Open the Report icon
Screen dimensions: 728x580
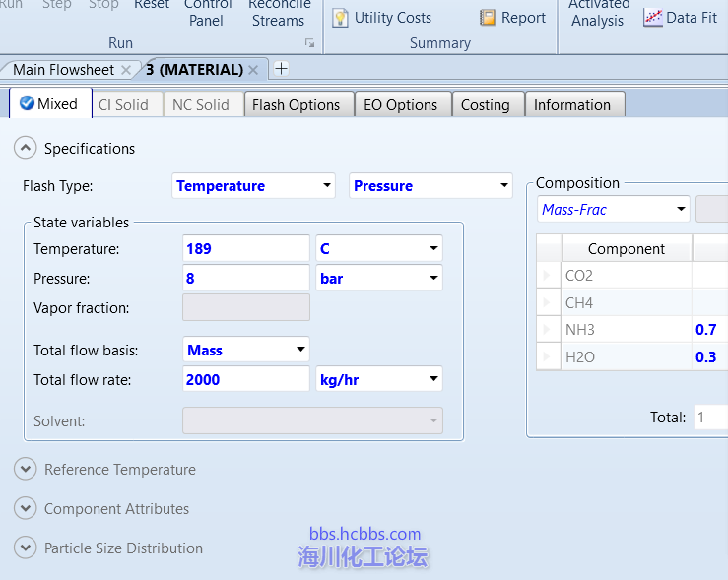tap(512, 18)
